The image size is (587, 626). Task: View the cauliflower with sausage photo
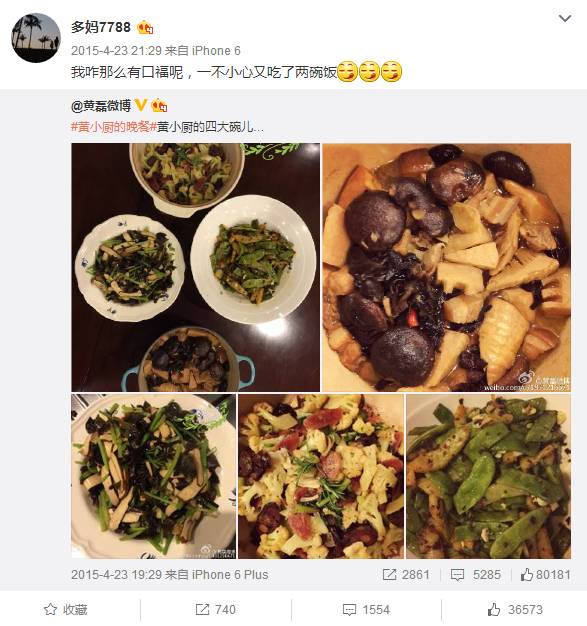tap(321, 476)
